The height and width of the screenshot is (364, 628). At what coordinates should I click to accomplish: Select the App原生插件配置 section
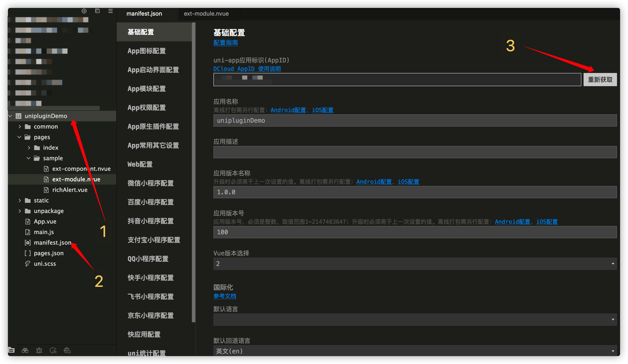[x=154, y=126]
